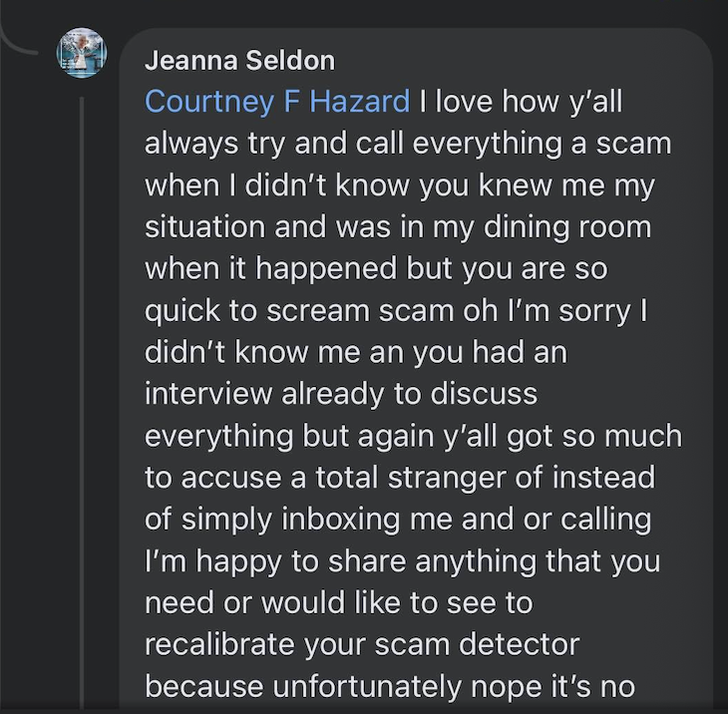The height and width of the screenshot is (714, 728).
Task: Click the comment line starting "always try and call"
Action: point(408,144)
